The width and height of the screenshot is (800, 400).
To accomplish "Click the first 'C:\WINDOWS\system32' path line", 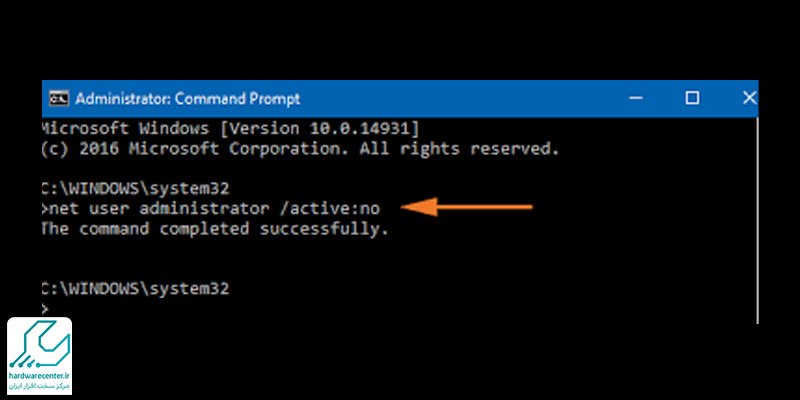I will (136, 189).
